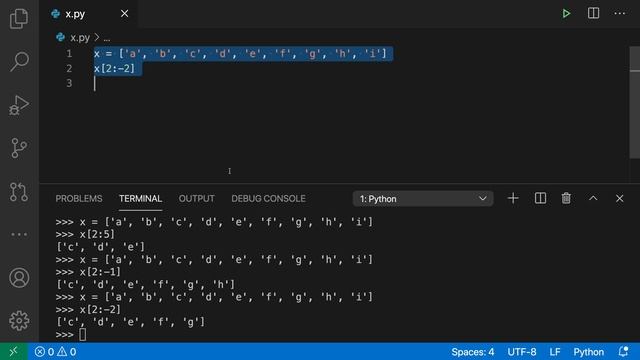Create a new terminal with plus icon
Viewport: 640px width, 360px height.
tap(513, 198)
